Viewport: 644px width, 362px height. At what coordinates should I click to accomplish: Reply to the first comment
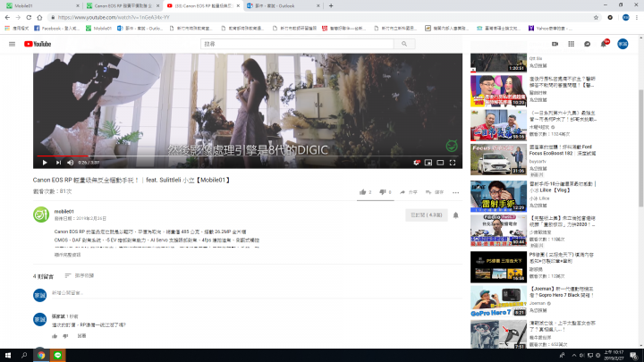81,336
